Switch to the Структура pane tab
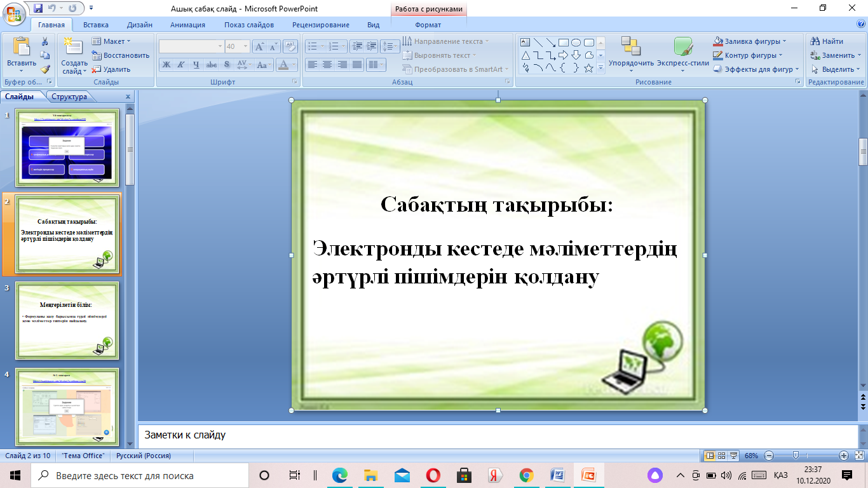This screenshot has width=868, height=488. pos(69,97)
